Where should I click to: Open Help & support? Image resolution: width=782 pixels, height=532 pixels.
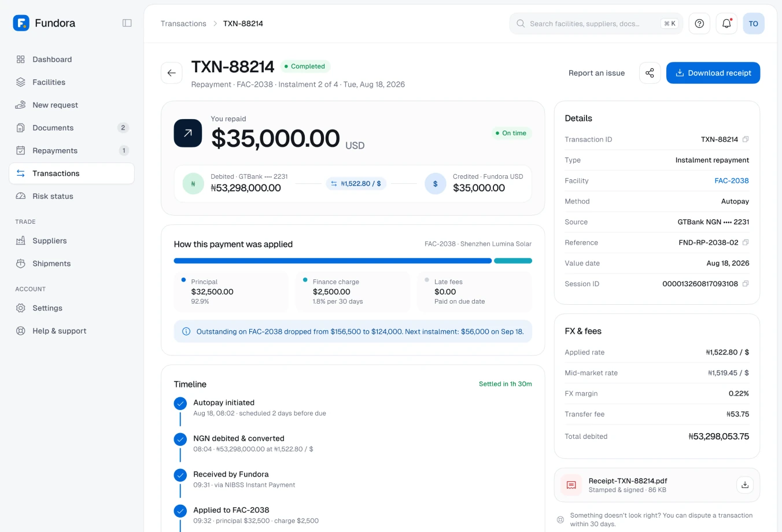click(72, 331)
